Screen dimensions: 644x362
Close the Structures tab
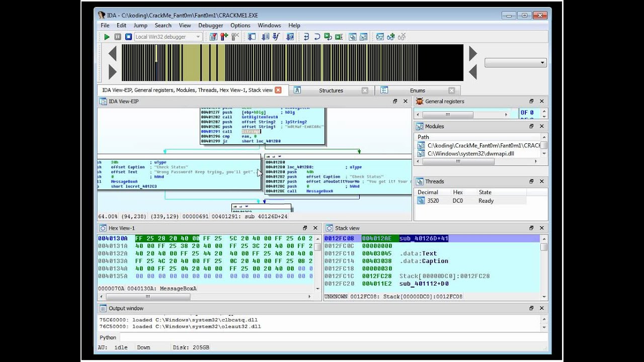365,90
